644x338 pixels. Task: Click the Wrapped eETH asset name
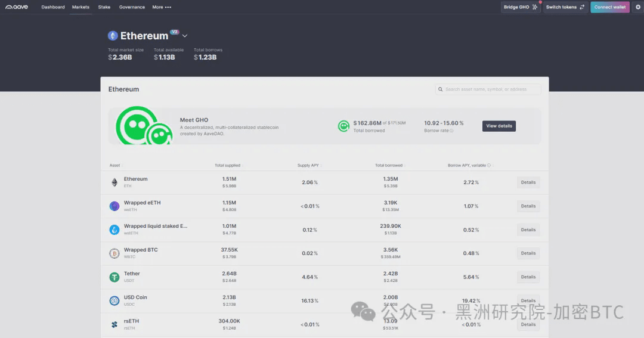[x=142, y=203]
